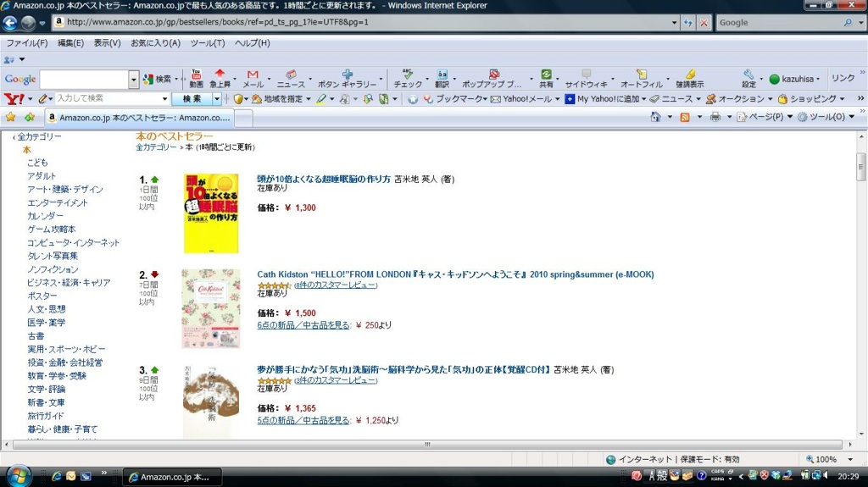Expand the Google toolbar search box dropdown
Screen dimensions: 868x487
(x=133, y=79)
